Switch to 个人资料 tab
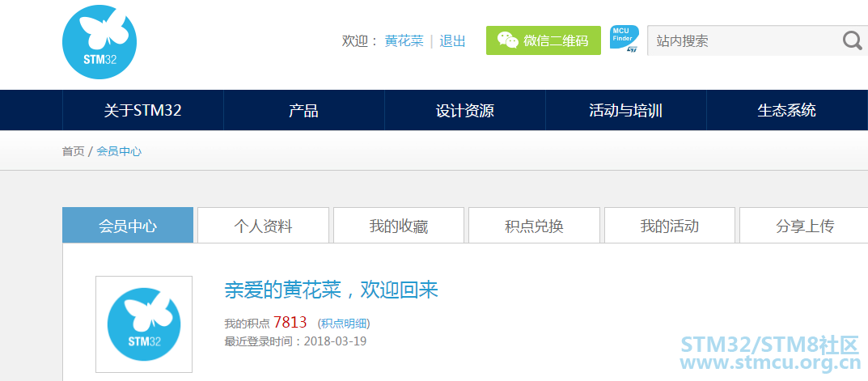868x381 pixels. tap(263, 226)
